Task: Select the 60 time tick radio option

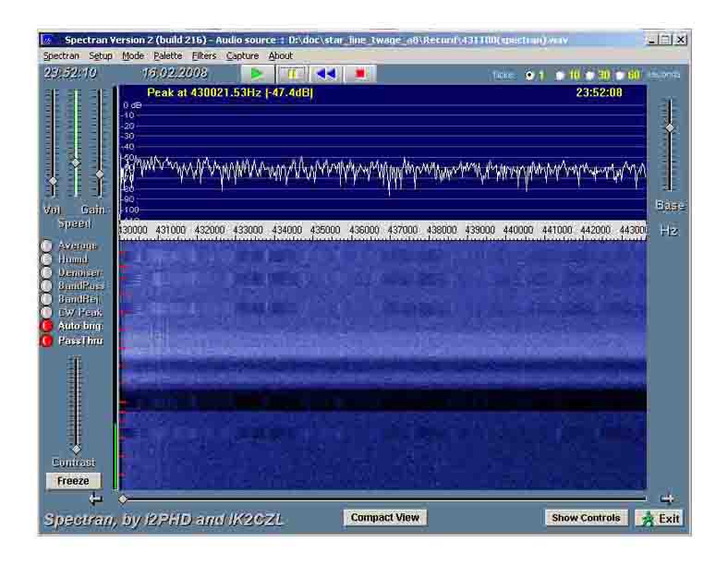Action: tap(620, 75)
